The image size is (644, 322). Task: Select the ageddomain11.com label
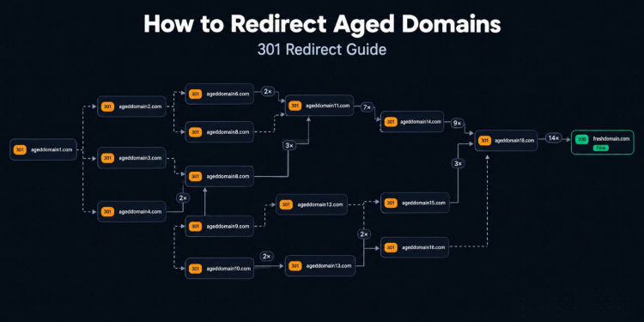(328, 106)
